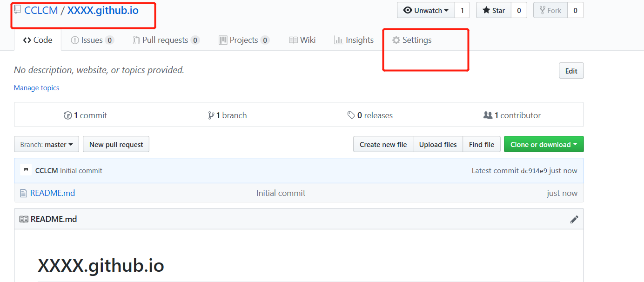This screenshot has width=644, height=282.
Task: Click the watchers count next to Unwatch
Action: pos(462,10)
